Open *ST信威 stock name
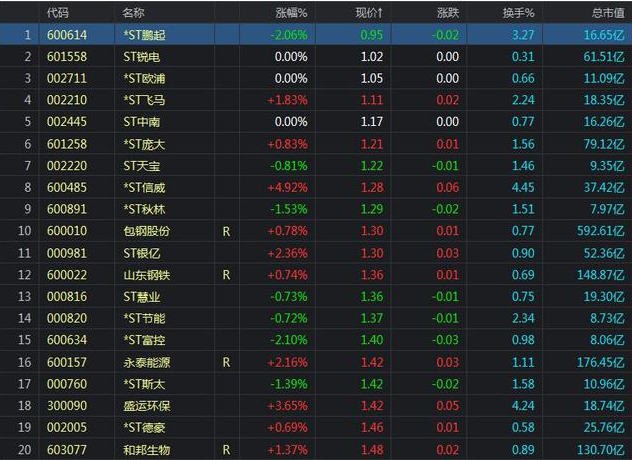 144,187
